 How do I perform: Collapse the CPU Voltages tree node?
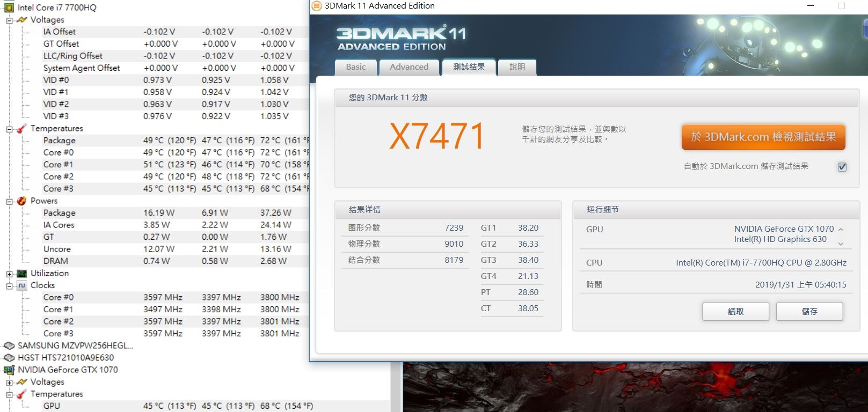click(9, 20)
